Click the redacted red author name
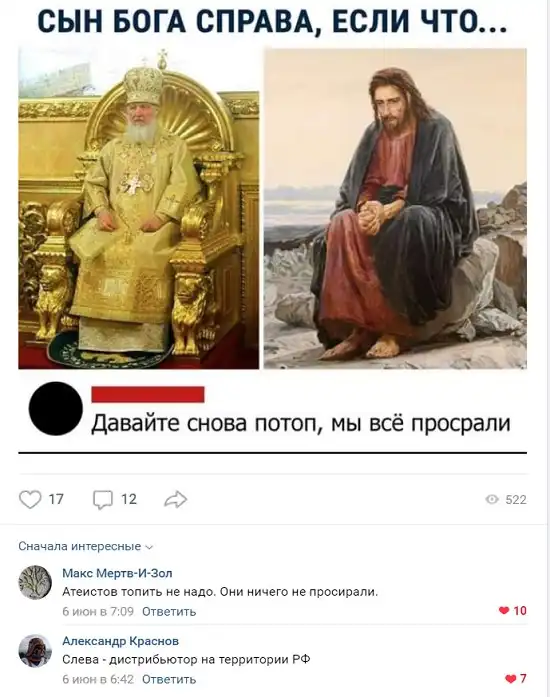Screen dimensions: 550x697 [x=148, y=394]
